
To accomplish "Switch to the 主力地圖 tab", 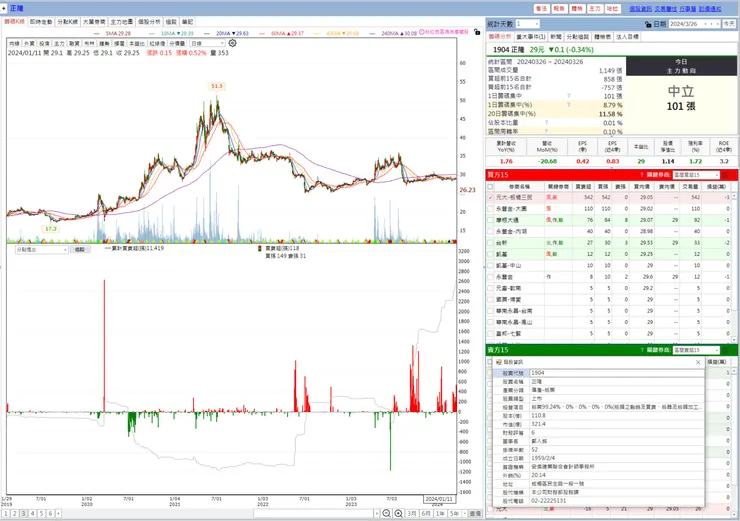I will pos(122,22).
